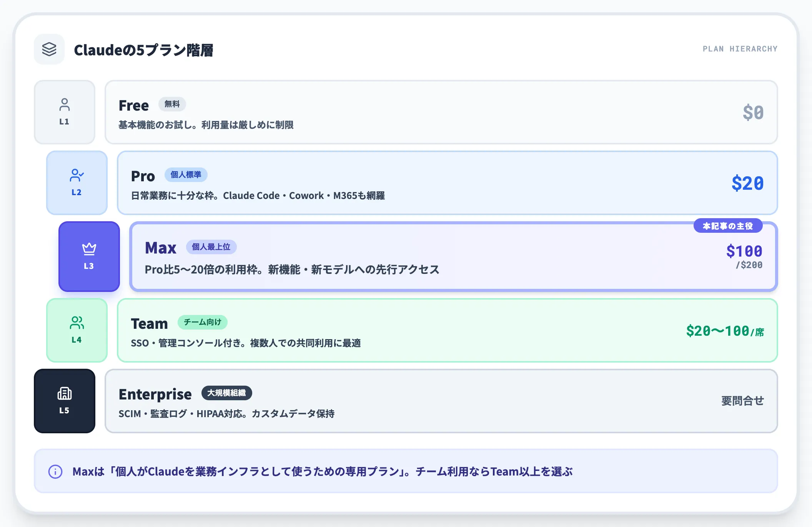Click the L2 level label

(77, 192)
